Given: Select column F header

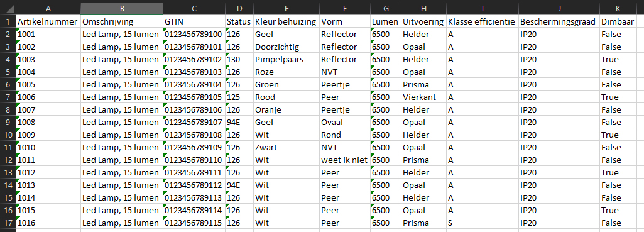Looking at the screenshot, I should (344, 8).
